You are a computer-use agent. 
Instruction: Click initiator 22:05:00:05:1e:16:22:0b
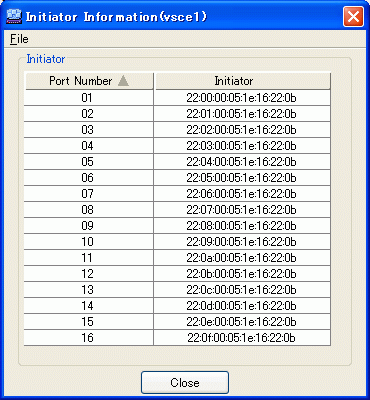pos(242,178)
